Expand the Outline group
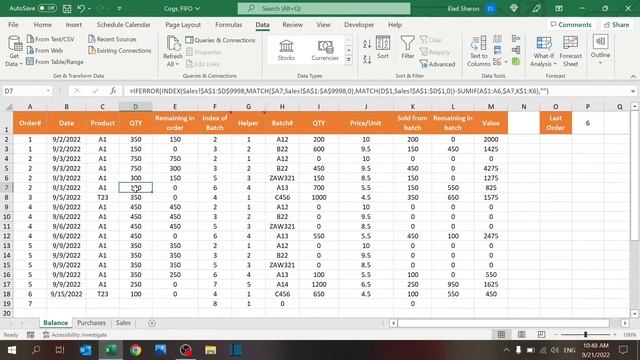Image resolution: width=640 pixels, height=360 pixels. pos(600,50)
